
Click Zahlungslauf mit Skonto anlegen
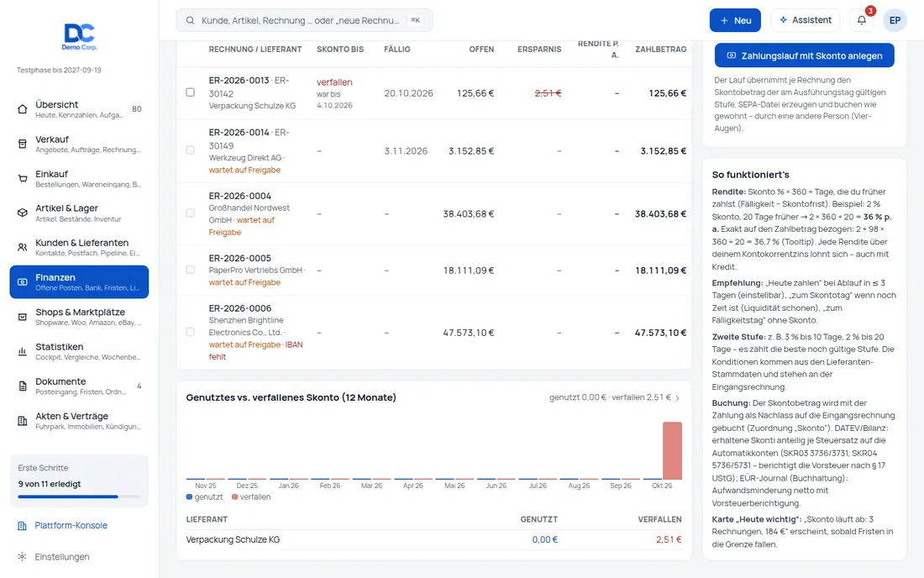click(805, 55)
